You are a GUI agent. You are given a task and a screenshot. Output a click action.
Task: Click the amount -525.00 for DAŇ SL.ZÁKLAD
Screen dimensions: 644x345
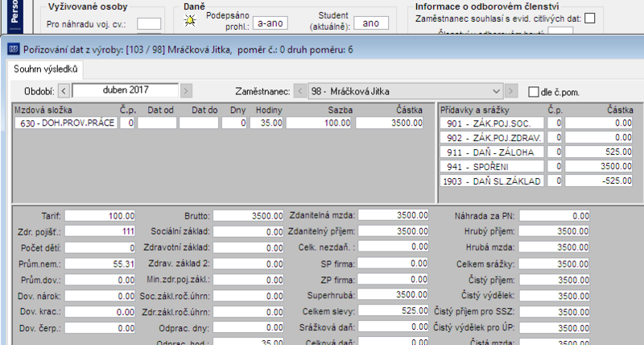point(598,181)
